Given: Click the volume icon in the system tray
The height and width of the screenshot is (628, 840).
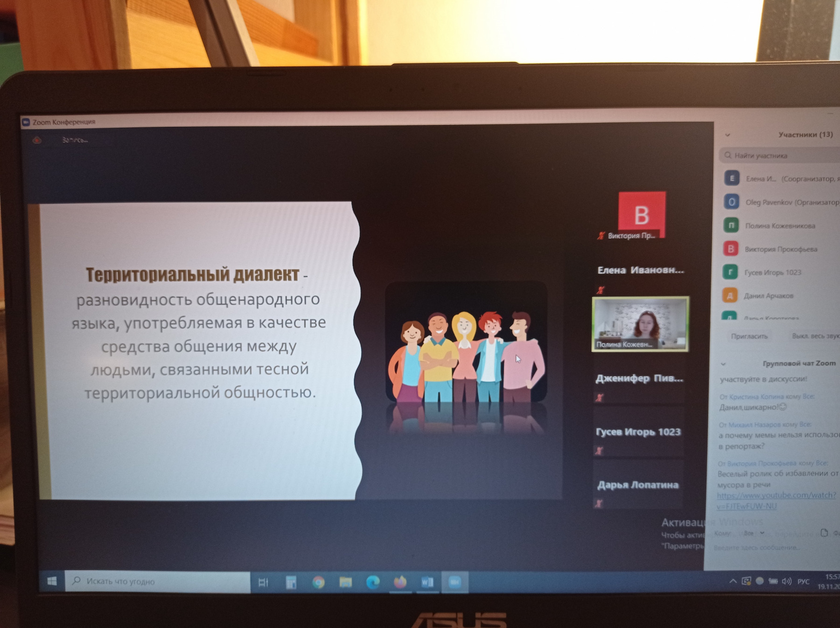Looking at the screenshot, I should coord(787,581).
